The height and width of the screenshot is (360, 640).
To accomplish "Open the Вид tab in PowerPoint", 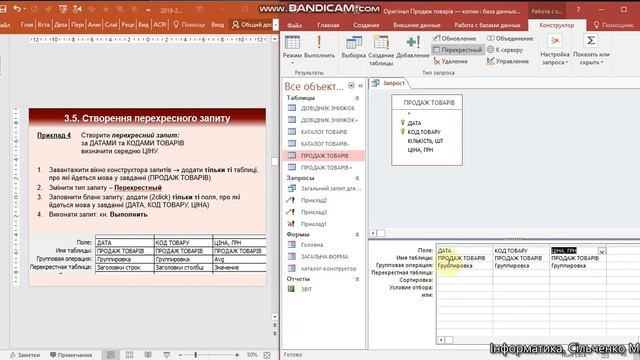I will click(x=143, y=25).
